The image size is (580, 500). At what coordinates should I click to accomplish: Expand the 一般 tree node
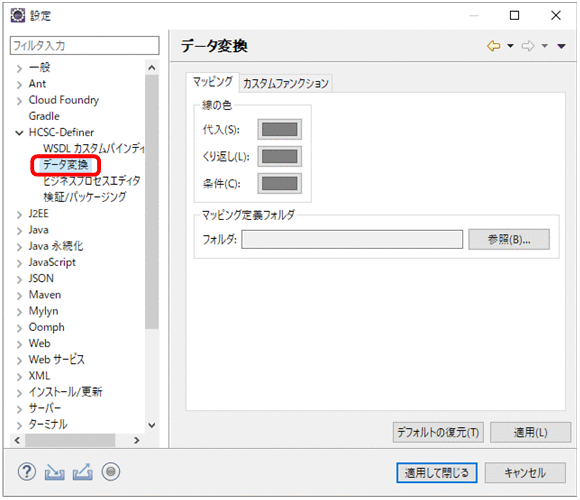tap(19, 68)
